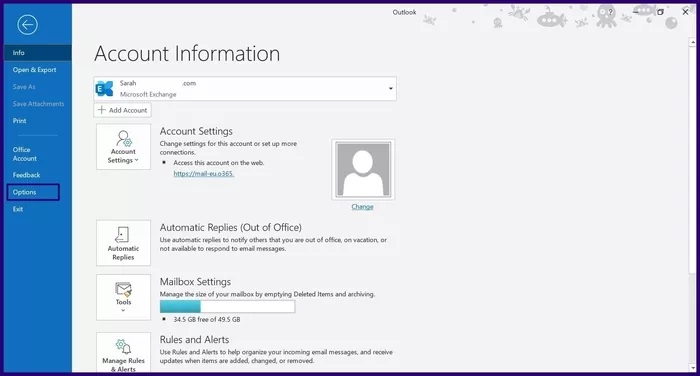Viewport: 700px width, 376px height.
Task: Click the mailbox storage usage bar
Action: (x=227, y=306)
